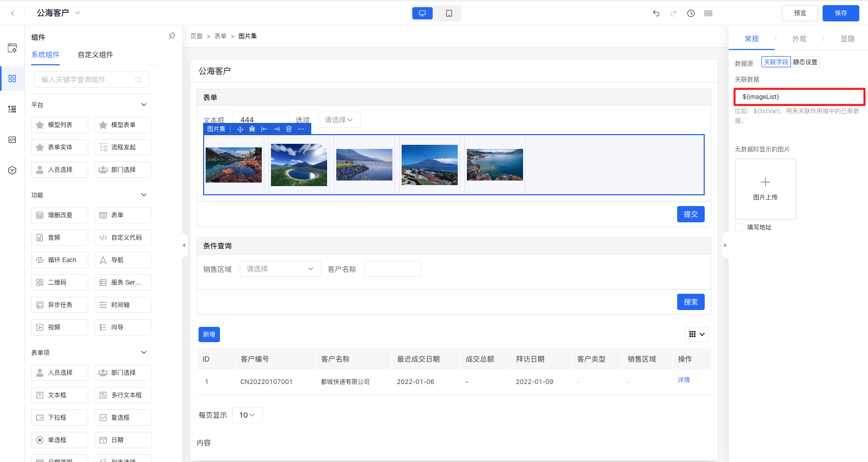Open the 公海客户 page title dropdown
This screenshot has width=868, height=462.
click(x=78, y=13)
